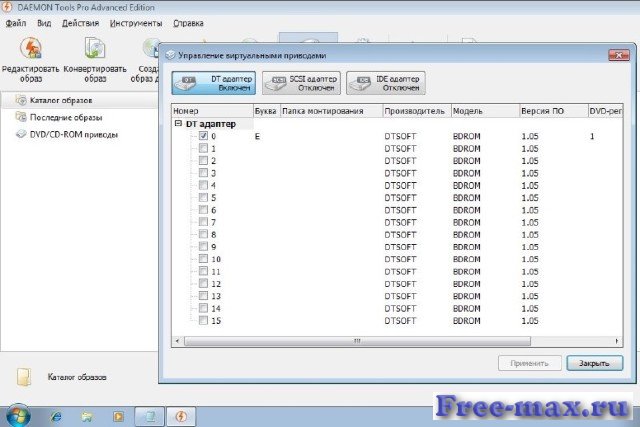Uncheck the drive 0 checkbox
Screen dimensions: 640x427
tap(203, 136)
